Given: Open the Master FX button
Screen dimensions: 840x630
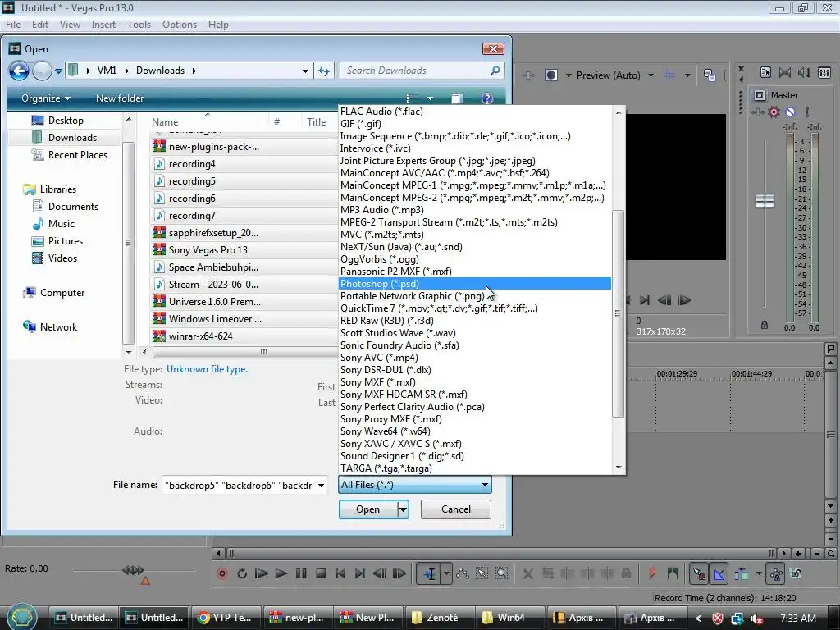Looking at the screenshot, I should (x=757, y=112).
